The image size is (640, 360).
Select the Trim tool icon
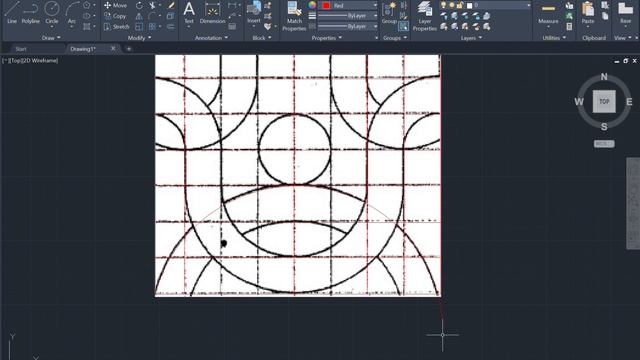coord(152,5)
